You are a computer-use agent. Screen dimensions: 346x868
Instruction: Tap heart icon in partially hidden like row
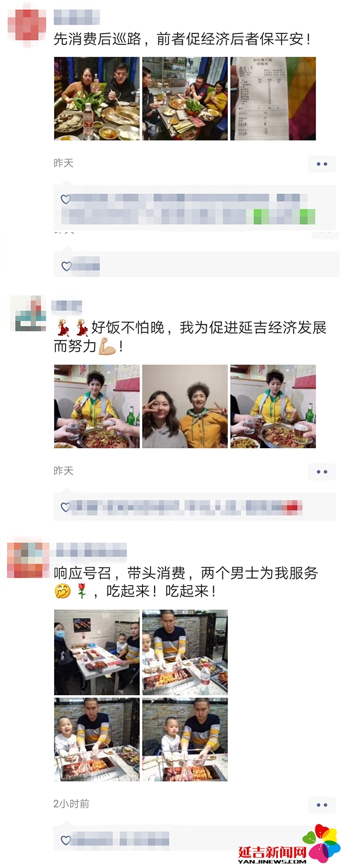click(x=66, y=266)
